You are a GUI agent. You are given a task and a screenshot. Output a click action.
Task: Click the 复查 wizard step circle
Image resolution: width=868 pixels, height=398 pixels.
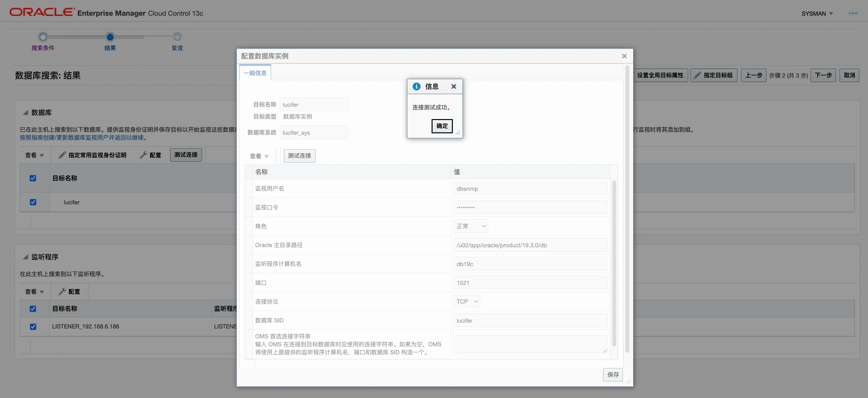[177, 37]
